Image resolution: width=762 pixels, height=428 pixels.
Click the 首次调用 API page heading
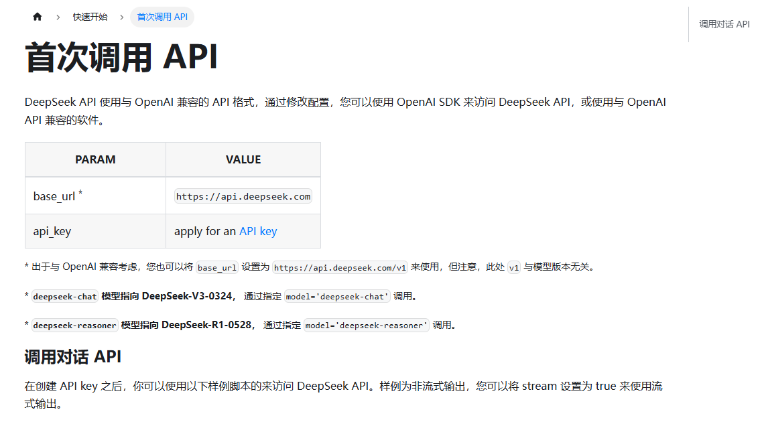[x=121, y=57]
